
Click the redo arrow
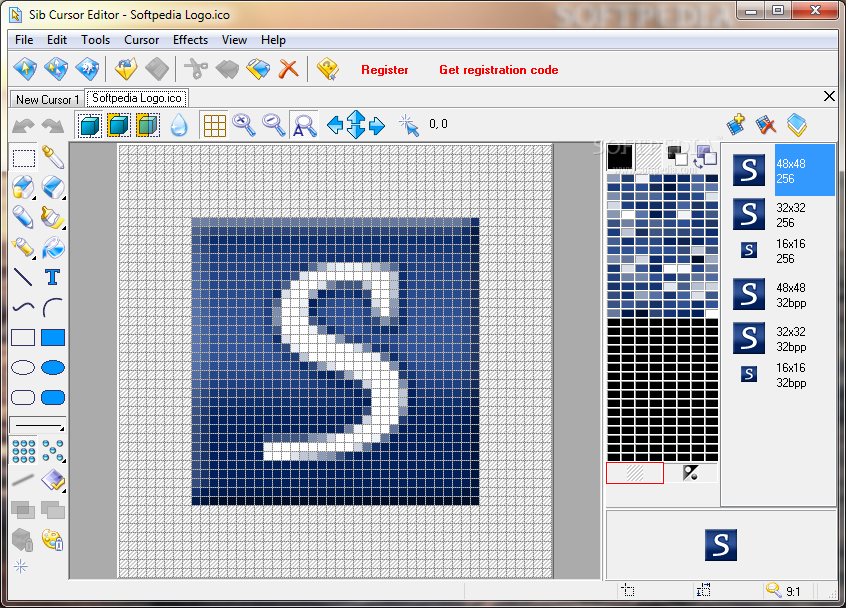pyautogui.click(x=53, y=126)
